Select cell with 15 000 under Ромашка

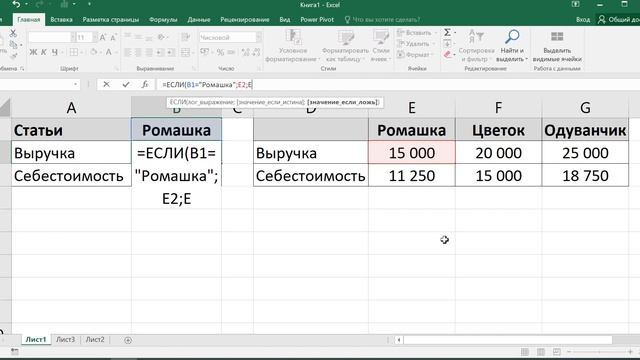click(x=412, y=153)
